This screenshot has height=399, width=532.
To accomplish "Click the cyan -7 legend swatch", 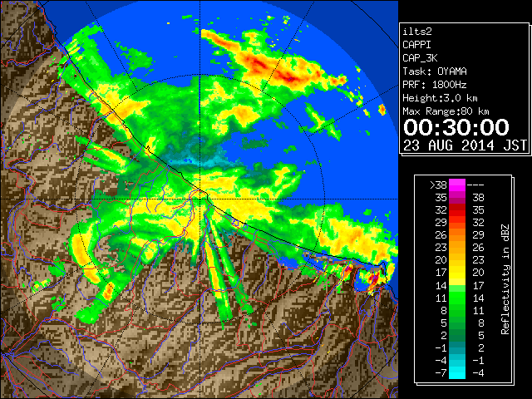I will click(457, 372).
